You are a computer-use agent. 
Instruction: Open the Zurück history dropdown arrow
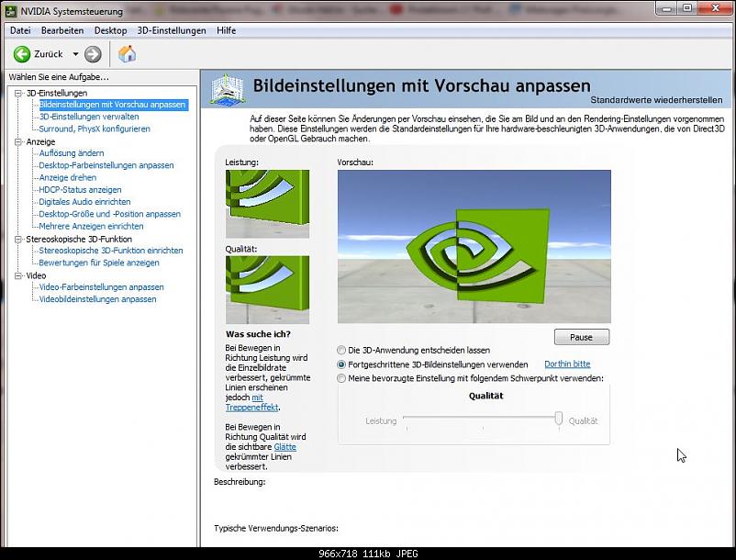click(75, 54)
